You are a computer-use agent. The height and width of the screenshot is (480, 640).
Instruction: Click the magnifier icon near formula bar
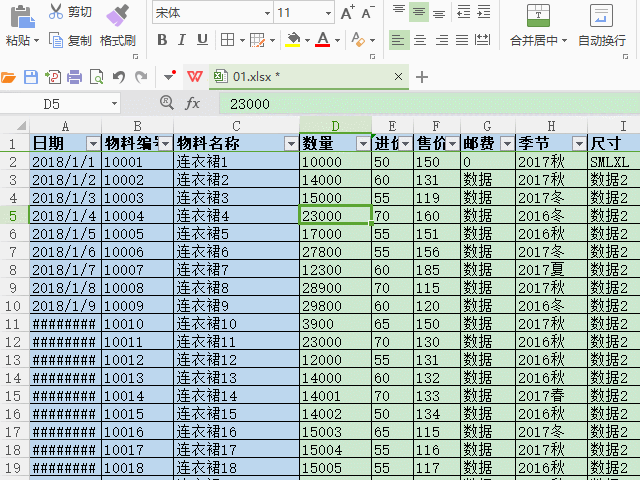(167, 102)
